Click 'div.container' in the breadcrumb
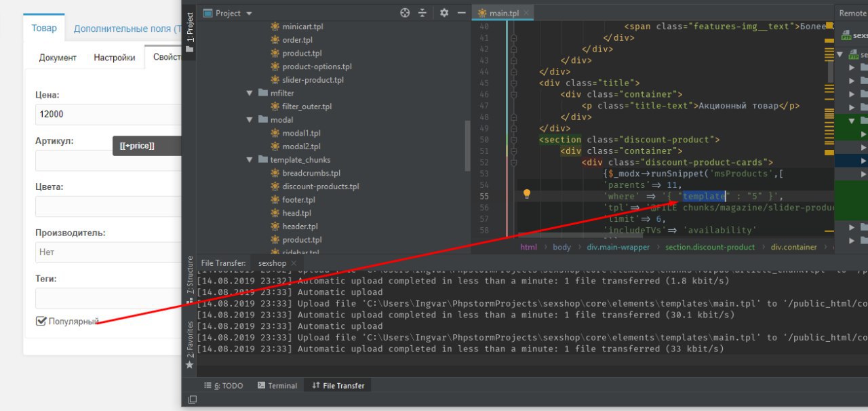The image size is (868, 411). [x=794, y=247]
